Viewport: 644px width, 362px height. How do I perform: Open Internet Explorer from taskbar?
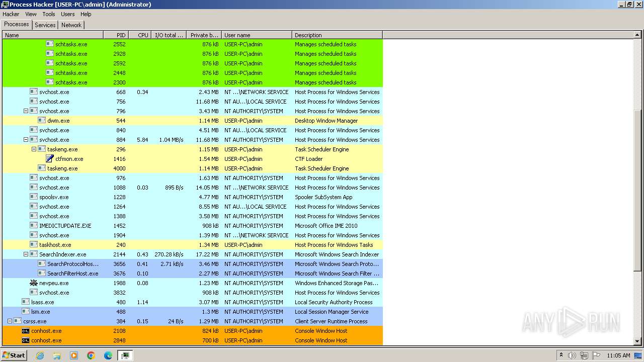pyautogui.click(x=40, y=355)
